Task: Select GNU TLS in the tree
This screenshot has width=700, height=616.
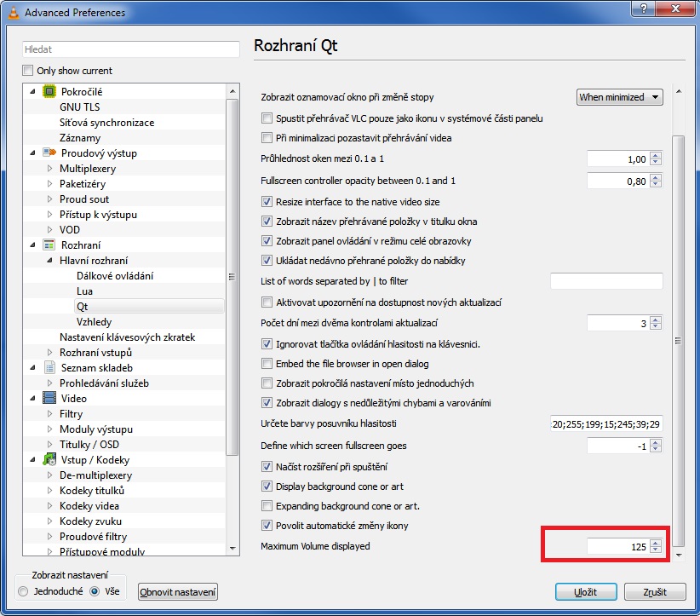Action: 79,107
